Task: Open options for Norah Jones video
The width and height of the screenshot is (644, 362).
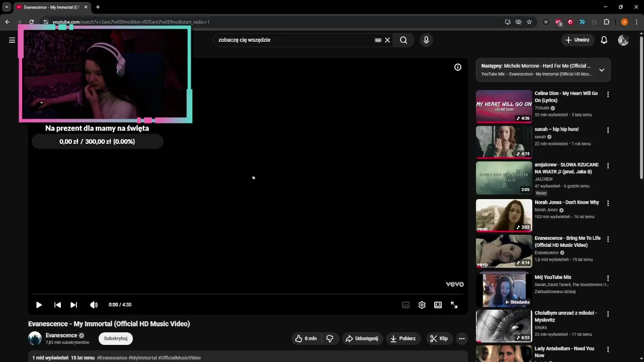Action: (x=608, y=203)
